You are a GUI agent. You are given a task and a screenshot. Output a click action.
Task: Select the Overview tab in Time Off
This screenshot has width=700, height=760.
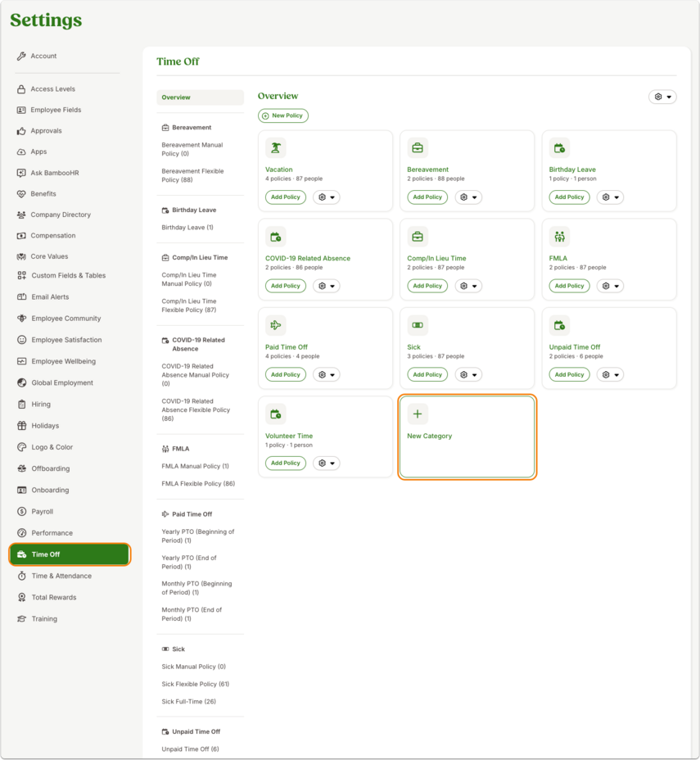(x=200, y=97)
